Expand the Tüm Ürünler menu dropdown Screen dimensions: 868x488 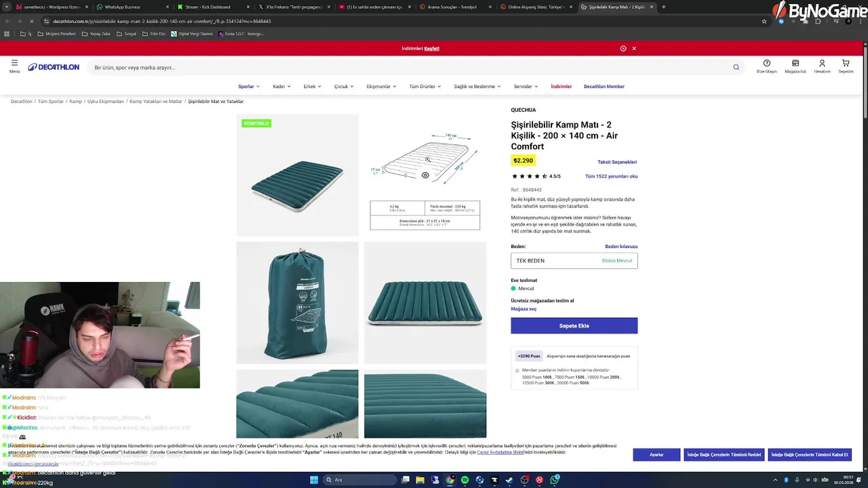(x=425, y=87)
